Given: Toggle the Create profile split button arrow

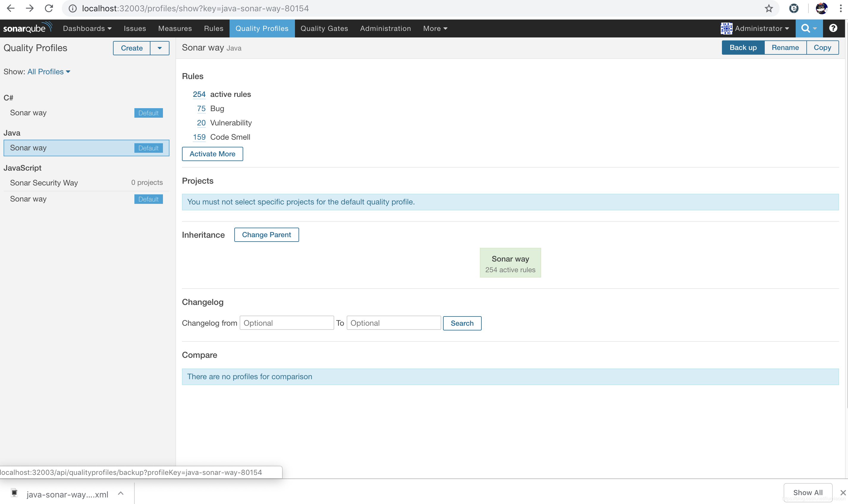Looking at the screenshot, I should coord(159,48).
